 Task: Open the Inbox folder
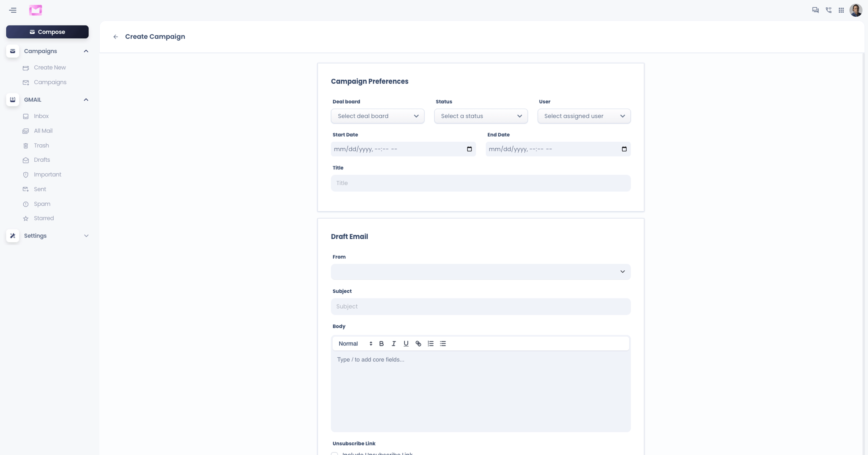[41, 116]
